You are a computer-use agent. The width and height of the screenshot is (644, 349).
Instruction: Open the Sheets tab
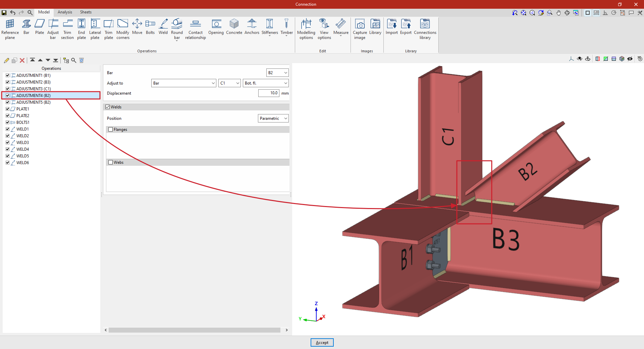(x=86, y=12)
